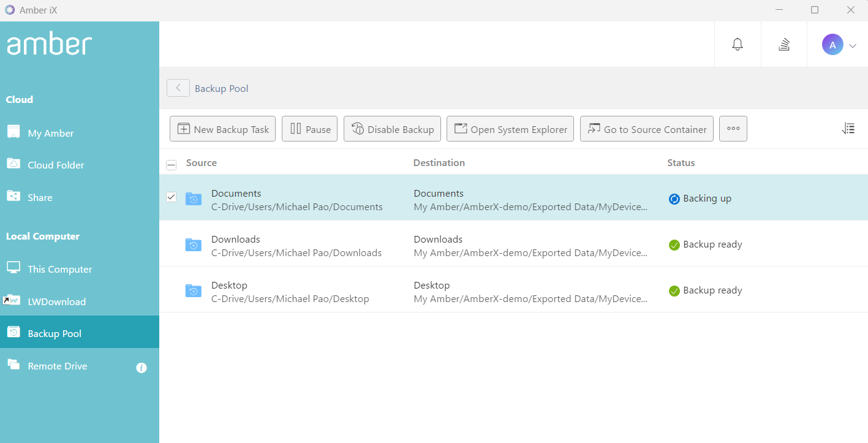Open Remote Drive in sidebar

pyautogui.click(x=80, y=366)
